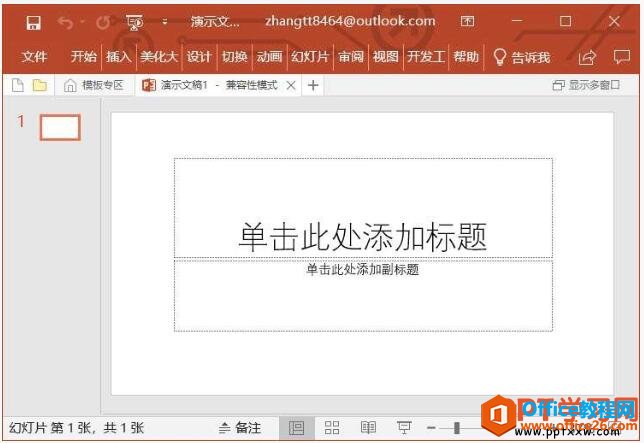The width and height of the screenshot is (644, 443).
Task: Open the 模板专区 home tab
Action: click(x=94, y=86)
